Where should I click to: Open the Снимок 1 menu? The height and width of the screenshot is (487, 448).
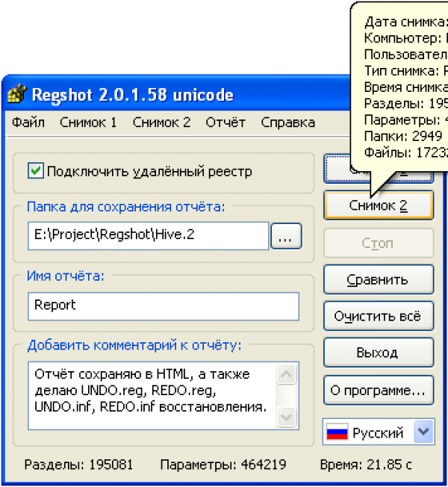pyautogui.click(x=88, y=122)
